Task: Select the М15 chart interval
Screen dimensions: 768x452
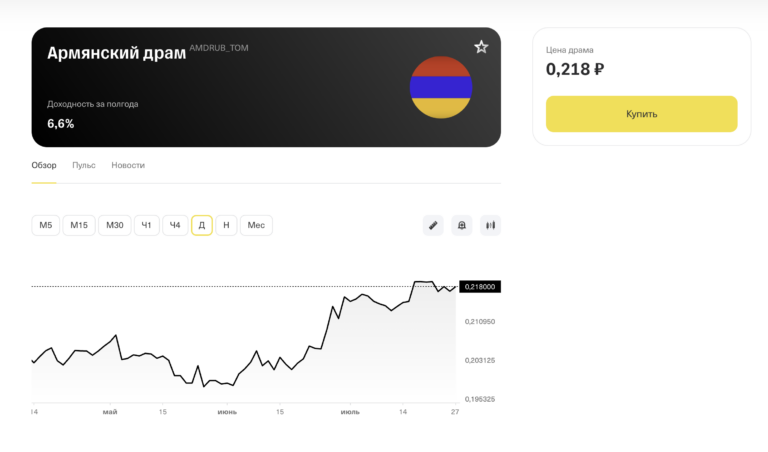Action: click(x=79, y=225)
